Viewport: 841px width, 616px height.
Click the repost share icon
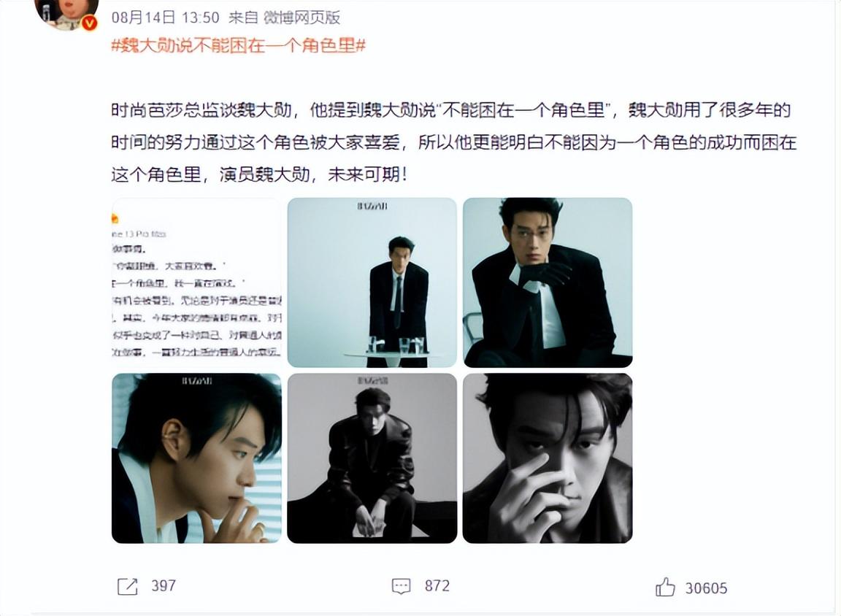(128, 586)
